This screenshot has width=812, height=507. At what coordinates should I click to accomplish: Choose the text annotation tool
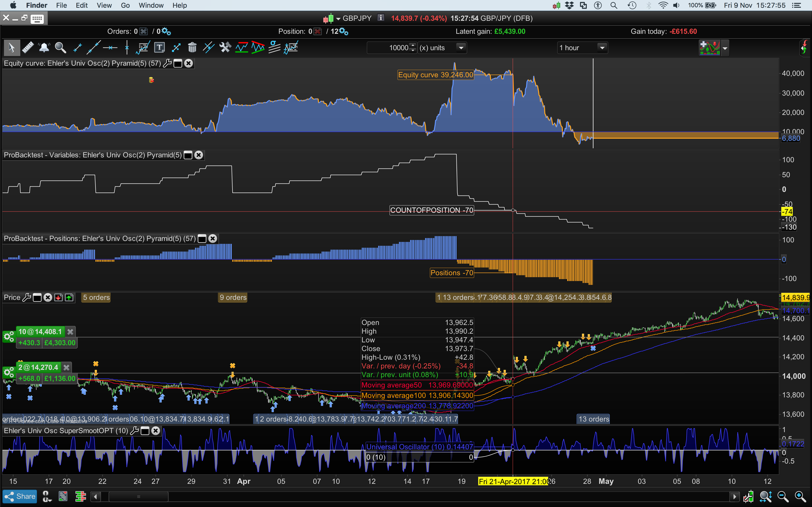point(159,48)
